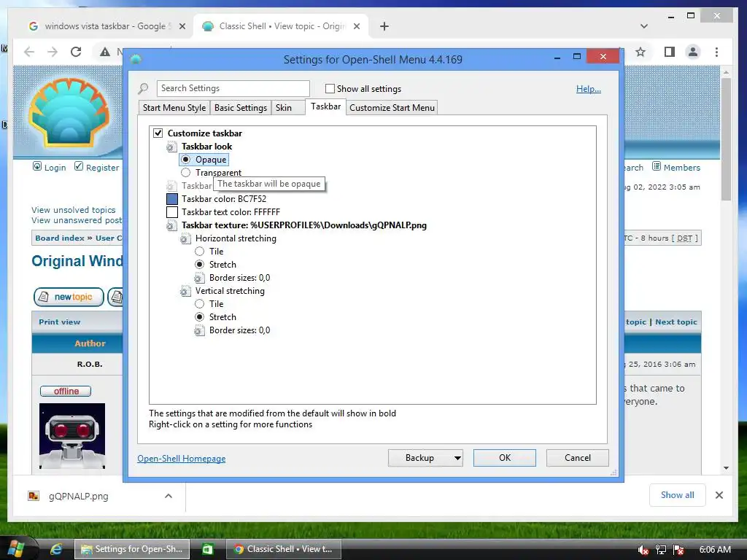Click the Horizontal stretching gear icon
747x560 pixels.
185,238
